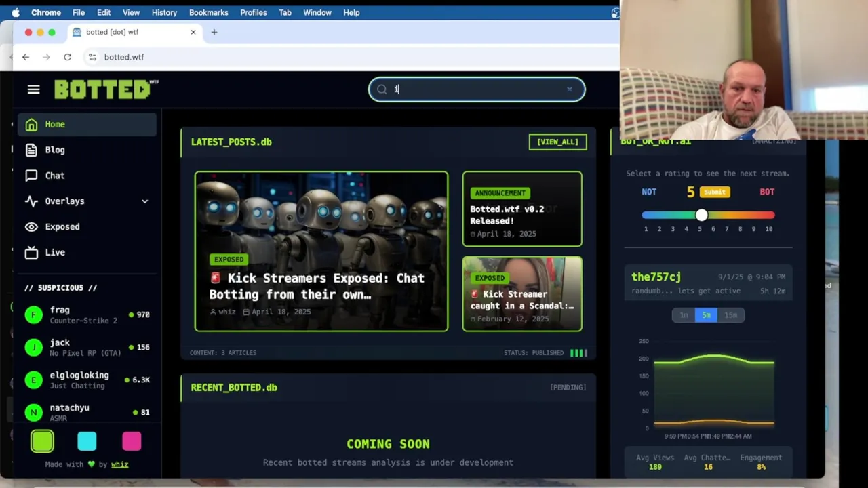This screenshot has height=488, width=868.
Task: Open Home in sidebar
Action: (x=87, y=124)
